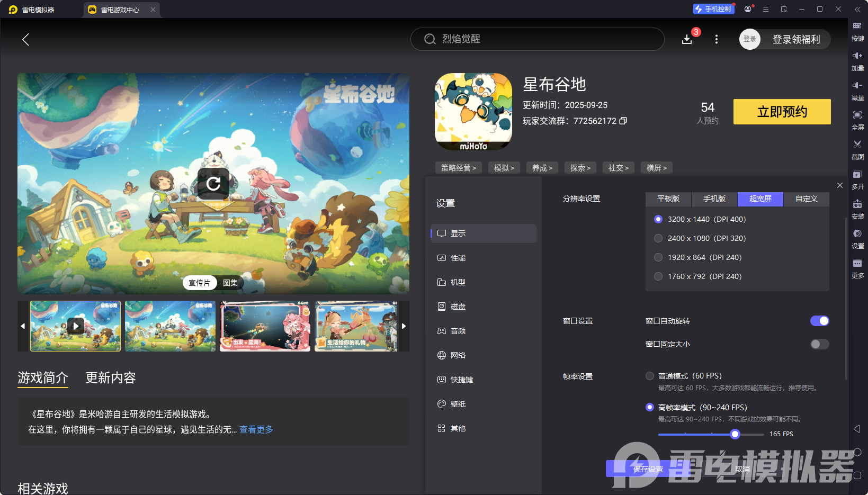Install an APK via the 安装 sidebar icon
Image resolution: width=868 pixels, height=495 pixels.
(x=858, y=209)
